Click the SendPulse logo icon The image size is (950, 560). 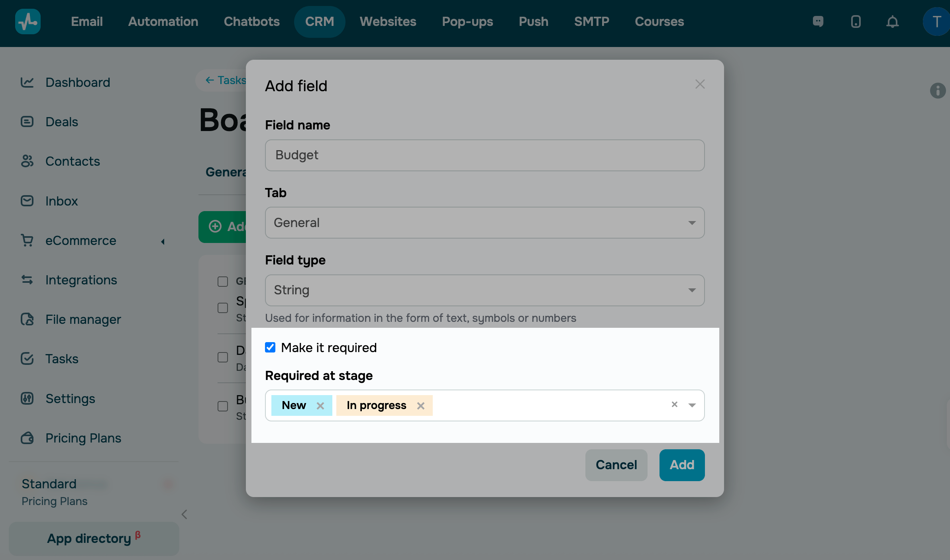pyautogui.click(x=28, y=22)
